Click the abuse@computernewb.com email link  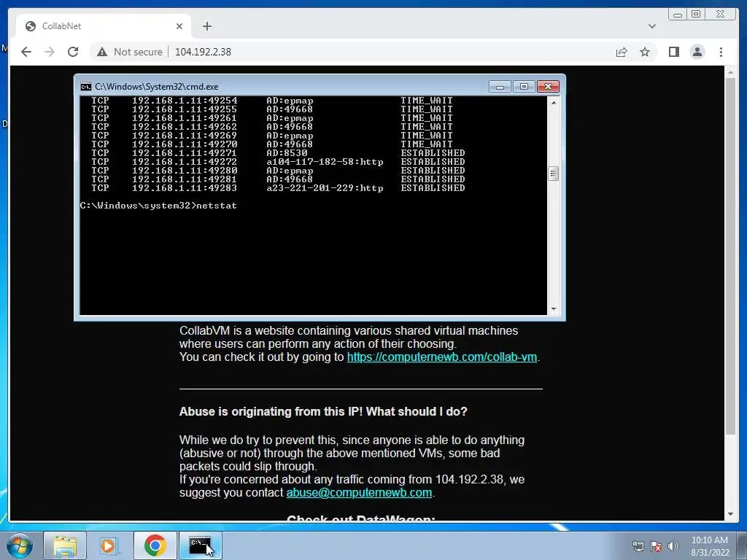(359, 492)
